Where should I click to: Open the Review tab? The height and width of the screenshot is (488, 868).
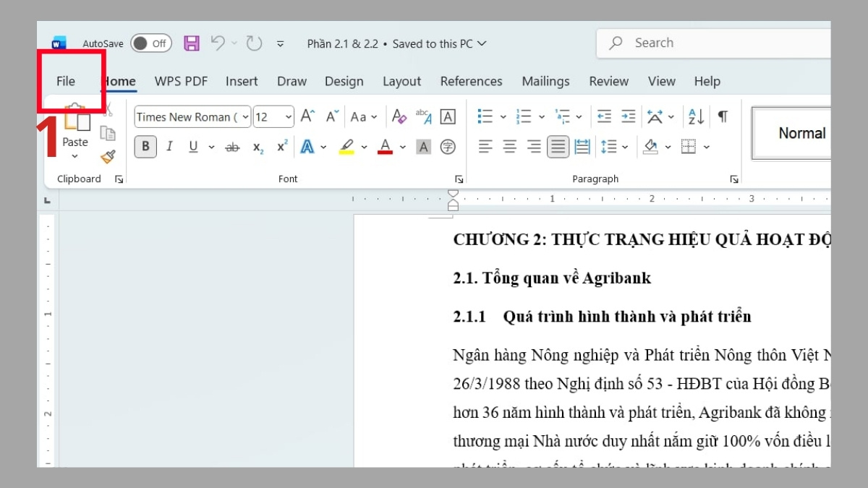click(608, 81)
